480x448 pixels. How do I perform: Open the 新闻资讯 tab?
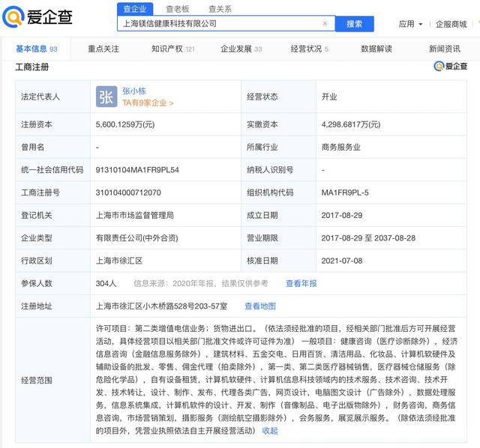click(445, 49)
